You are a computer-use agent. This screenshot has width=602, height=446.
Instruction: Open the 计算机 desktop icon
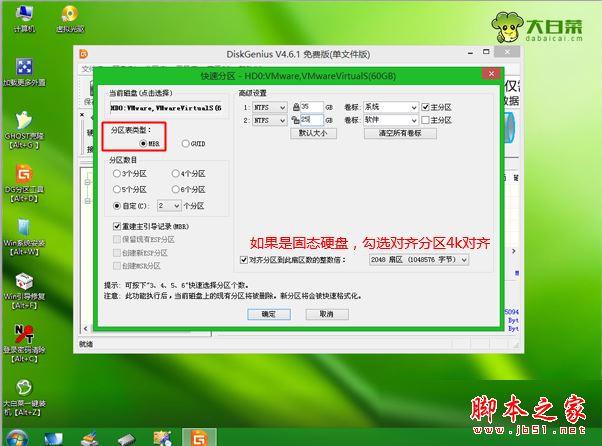(x=24, y=18)
